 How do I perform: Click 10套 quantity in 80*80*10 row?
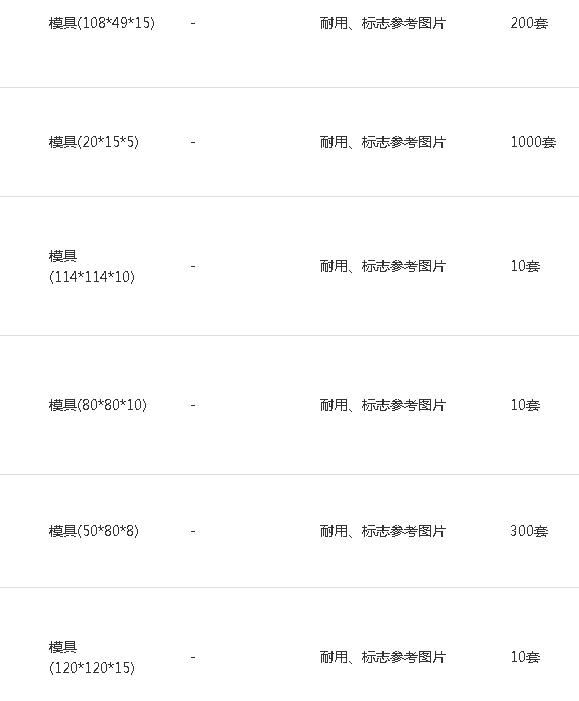pos(525,405)
